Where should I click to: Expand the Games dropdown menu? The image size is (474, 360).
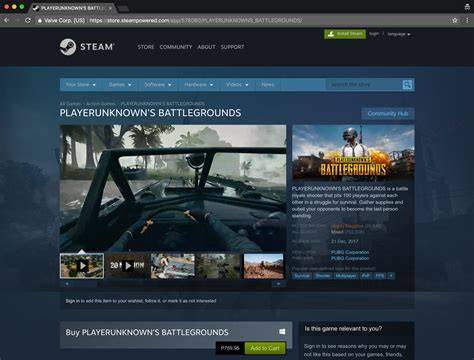pyautogui.click(x=120, y=85)
